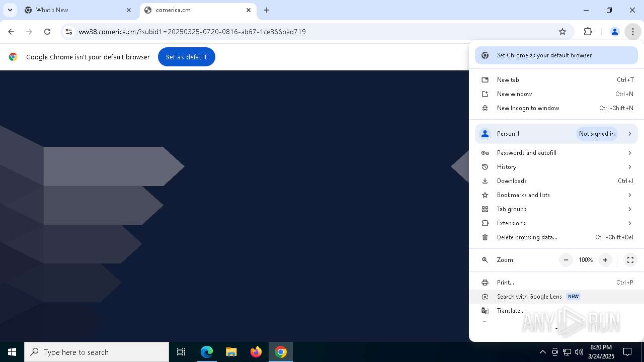Open the tab search dropdown arrow

tap(10, 10)
